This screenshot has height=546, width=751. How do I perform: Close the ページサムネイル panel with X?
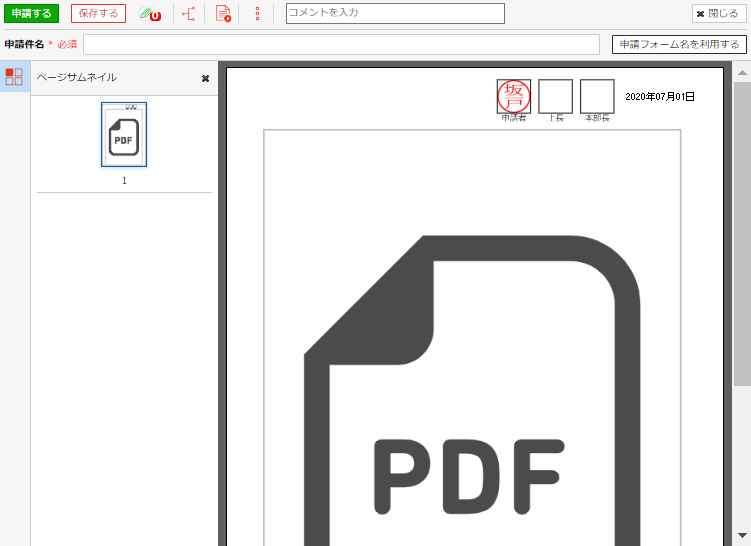click(x=205, y=78)
